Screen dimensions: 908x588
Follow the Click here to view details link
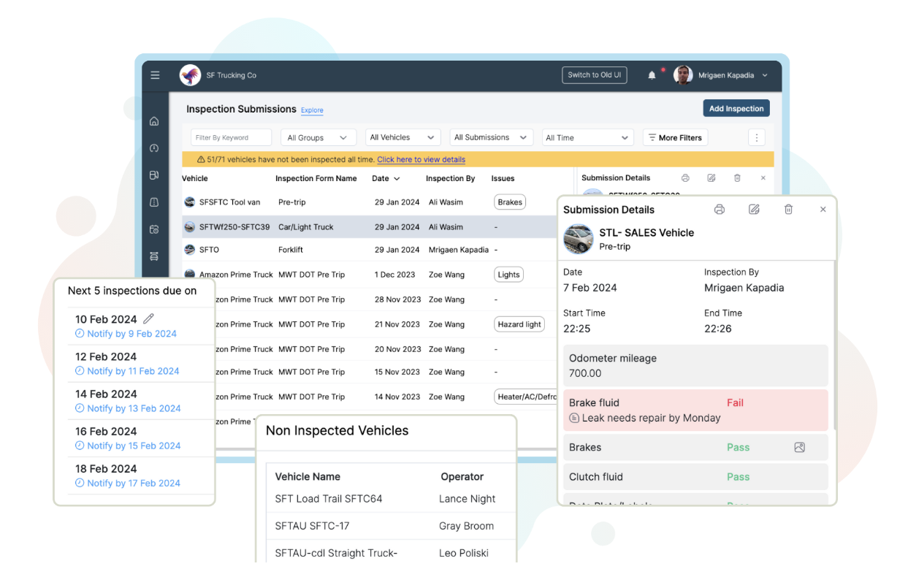421,159
